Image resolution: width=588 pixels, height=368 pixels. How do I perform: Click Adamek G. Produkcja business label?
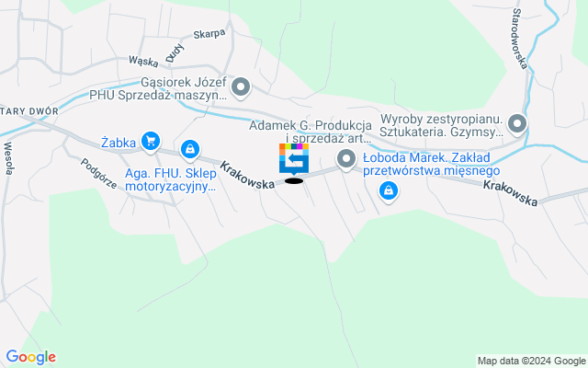tap(311, 132)
